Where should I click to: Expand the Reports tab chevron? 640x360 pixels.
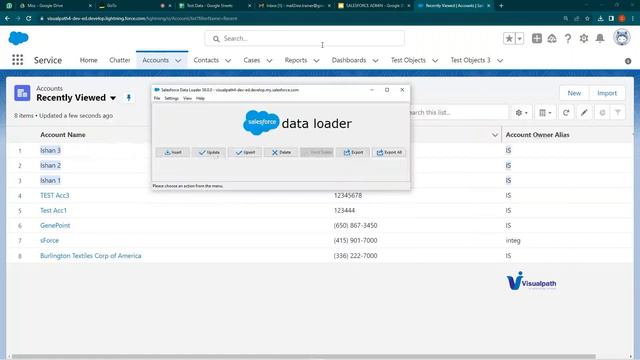316,60
